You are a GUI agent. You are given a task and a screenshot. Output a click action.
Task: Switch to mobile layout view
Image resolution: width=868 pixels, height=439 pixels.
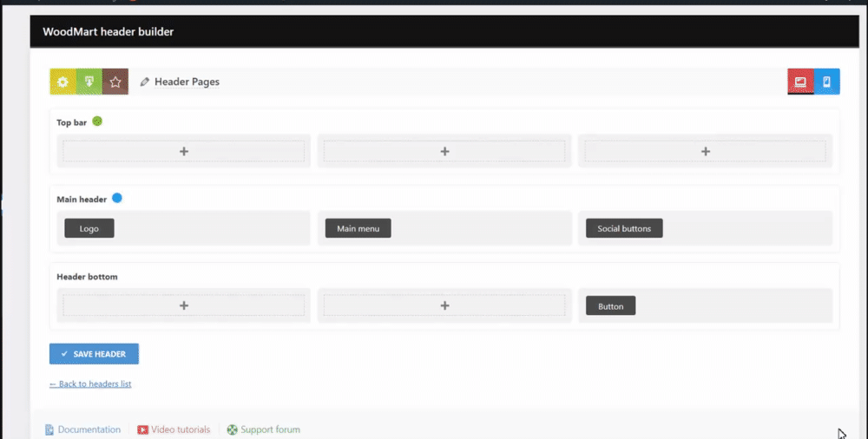click(x=826, y=82)
